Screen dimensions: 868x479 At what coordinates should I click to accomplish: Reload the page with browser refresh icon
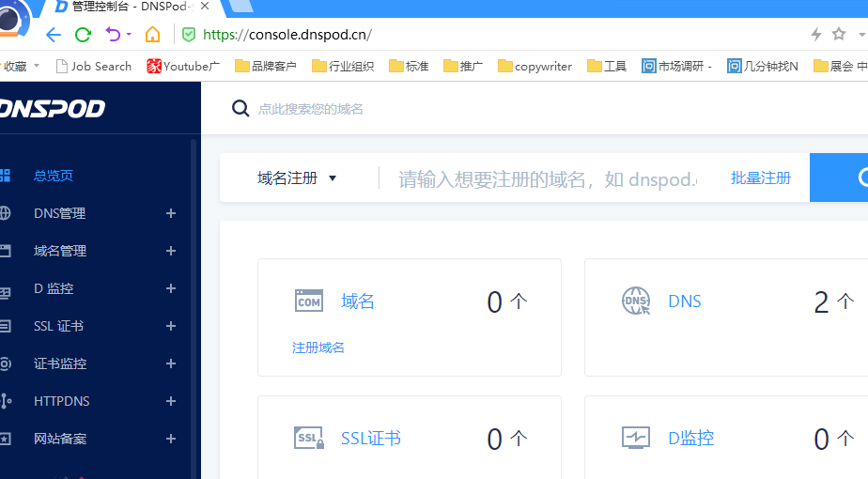pyautogui.click(x=83, y=35)
